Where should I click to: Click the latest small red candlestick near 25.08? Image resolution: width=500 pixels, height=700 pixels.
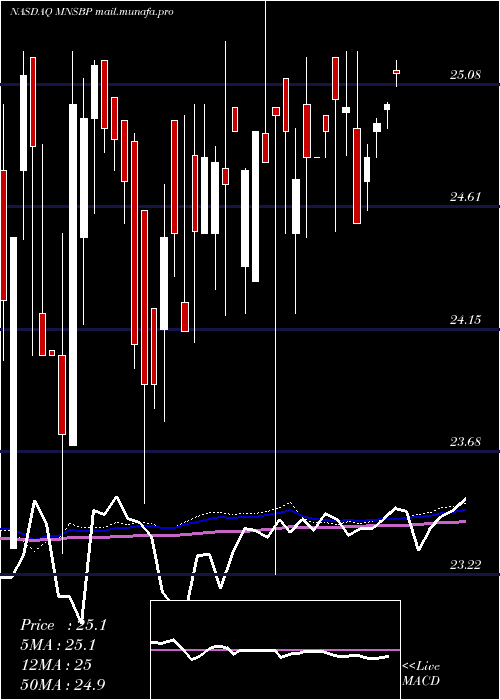tap(396, 72)
